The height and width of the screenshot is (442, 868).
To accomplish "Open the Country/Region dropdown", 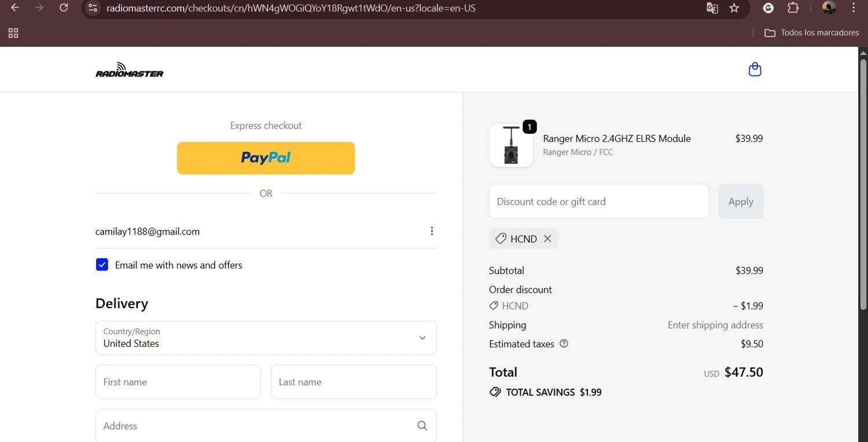I will pos(266,338).
